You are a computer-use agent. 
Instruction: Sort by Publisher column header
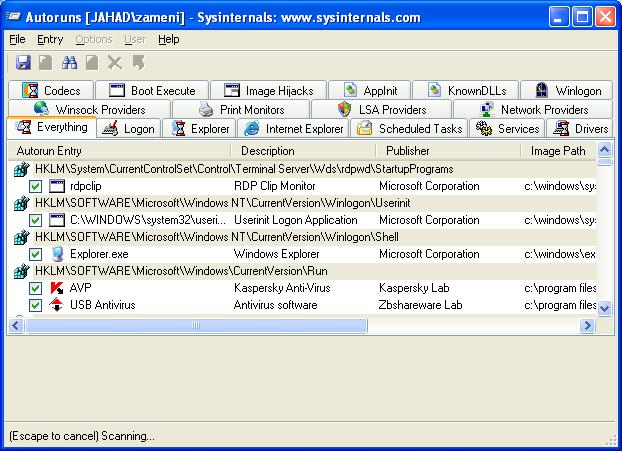coord(448,151)
